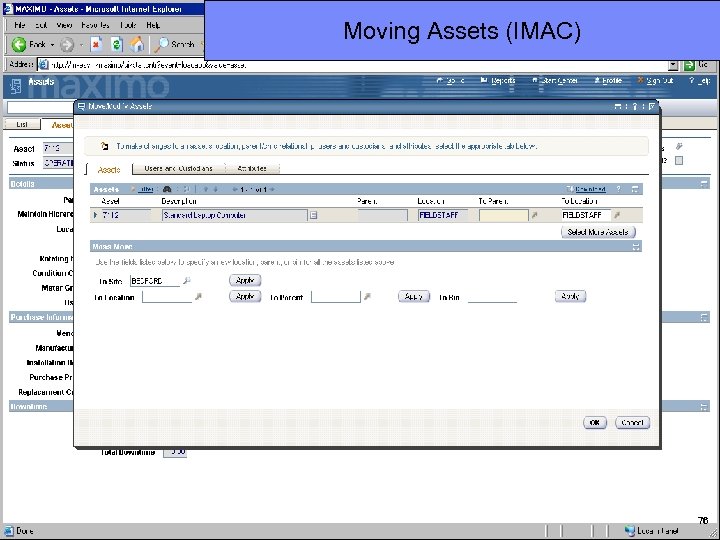
Task: Click the Maximo Assets application icon in banner
Action: click(16, 86)
